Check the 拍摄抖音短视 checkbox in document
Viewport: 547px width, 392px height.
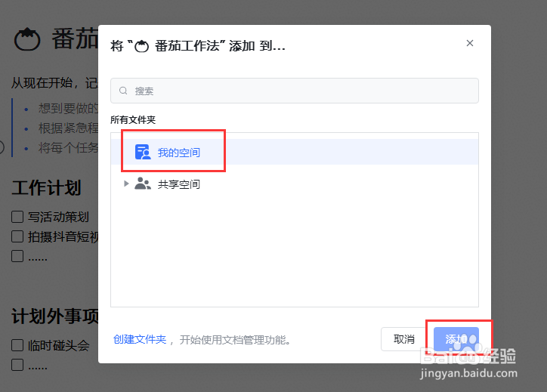[x=17, y=236]
